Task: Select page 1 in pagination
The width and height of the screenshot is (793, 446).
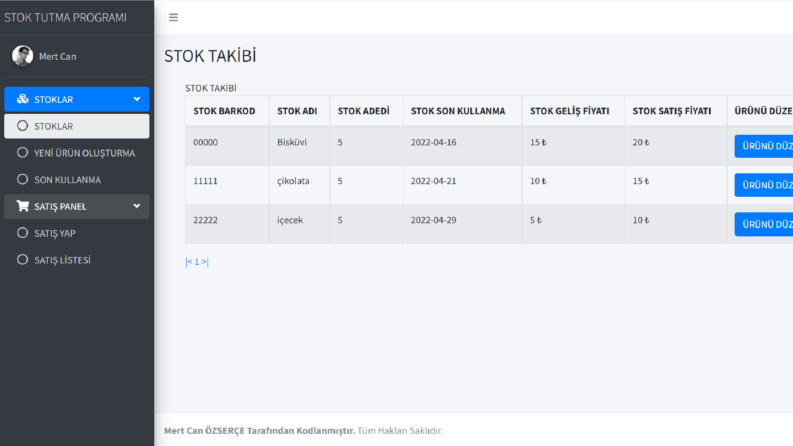Action: [197, 261]
